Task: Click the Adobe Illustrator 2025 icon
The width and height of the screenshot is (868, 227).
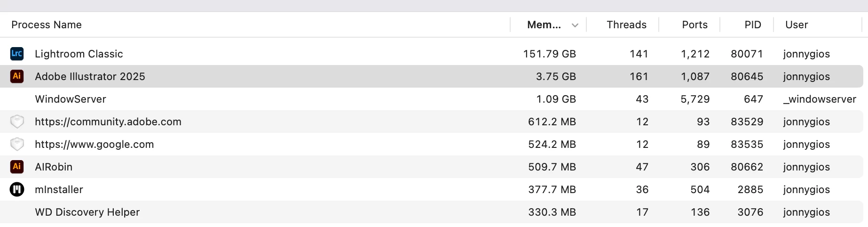Action: (x=17, y=76)
